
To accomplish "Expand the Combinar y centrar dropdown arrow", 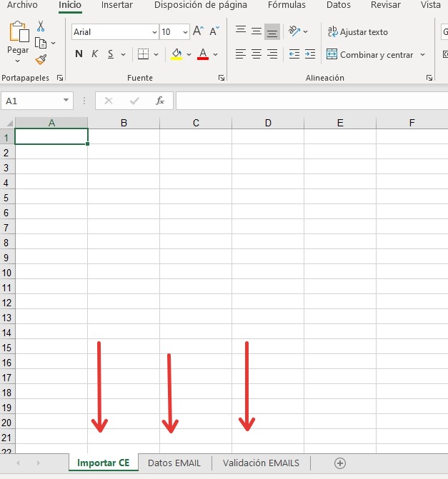I will click(422, 55).
